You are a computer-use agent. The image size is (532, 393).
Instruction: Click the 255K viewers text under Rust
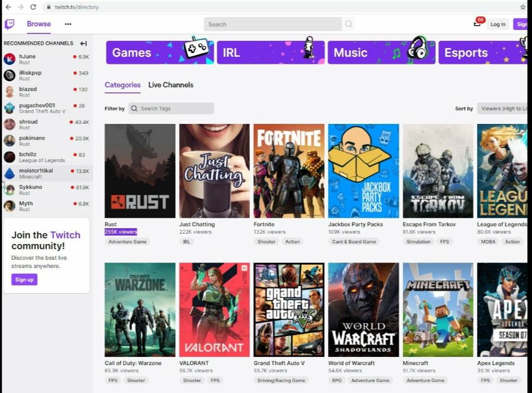121,232
